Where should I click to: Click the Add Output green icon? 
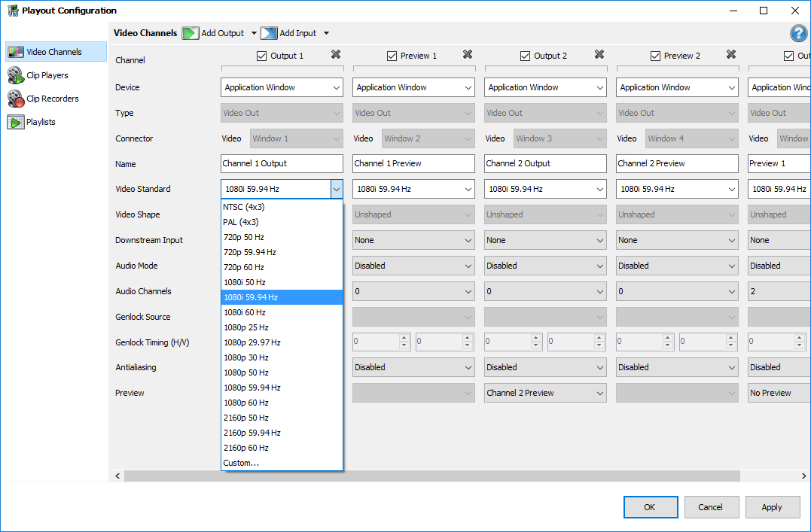click(x=191, y=33)
